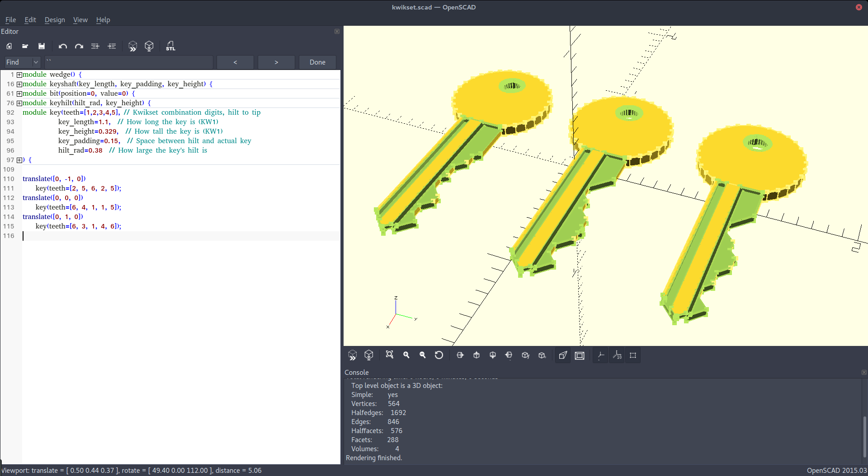Screen dimensions: 868x476
Task: Click the 'Rendering finished.' console message
Action: coord(374,458)
